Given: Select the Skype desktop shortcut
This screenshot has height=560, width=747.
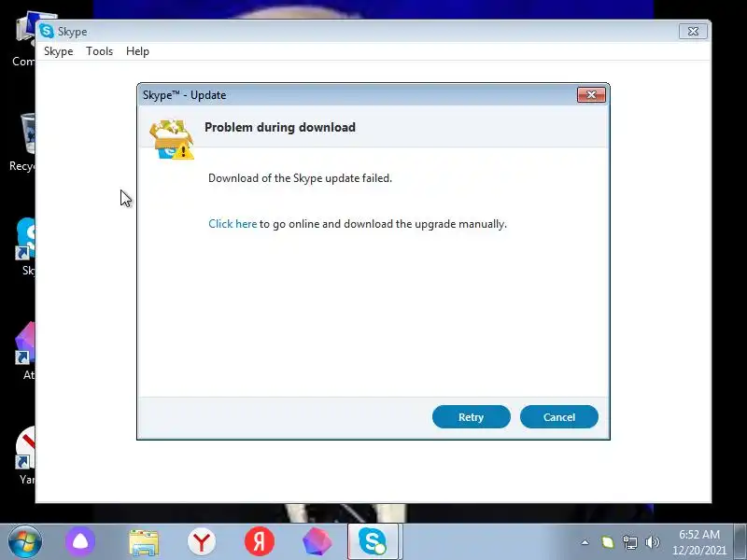Looking at the screenshot, I should [25, 246].
